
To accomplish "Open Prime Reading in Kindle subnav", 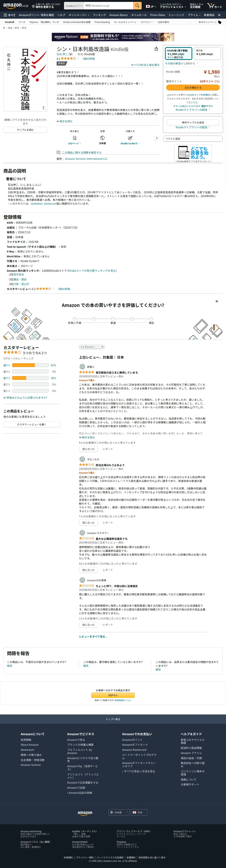I will coord(102,22).
